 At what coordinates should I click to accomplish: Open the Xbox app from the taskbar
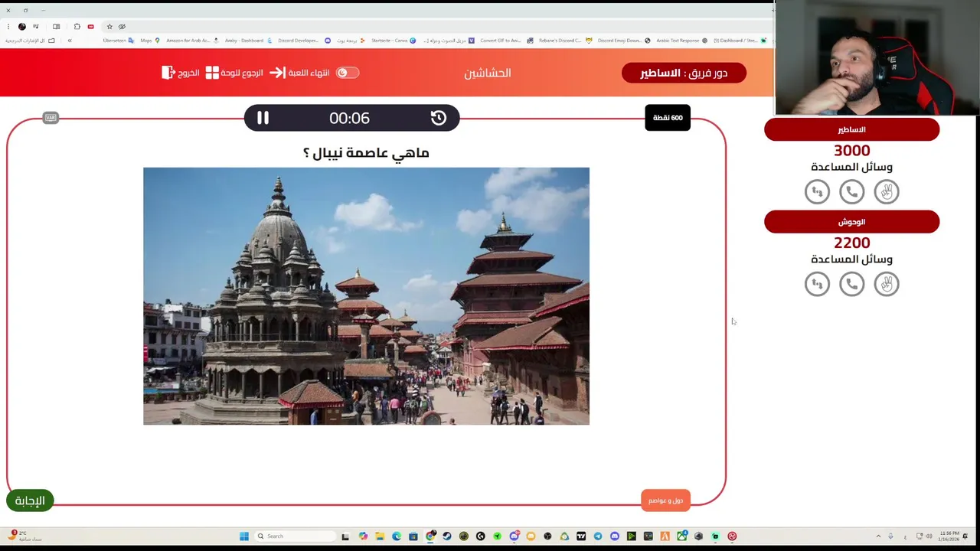(682, 536)
